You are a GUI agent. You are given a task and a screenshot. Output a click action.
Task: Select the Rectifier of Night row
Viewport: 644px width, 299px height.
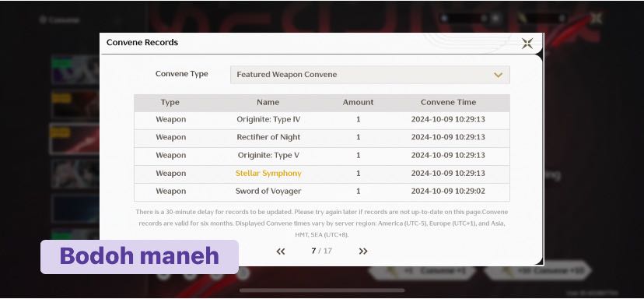(x=321, y=137)
